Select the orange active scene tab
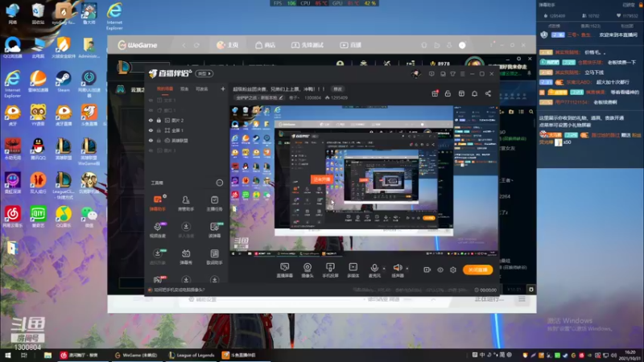Image resolution: width=644 pixels, height=362 pixels. [x=165, y=88]
